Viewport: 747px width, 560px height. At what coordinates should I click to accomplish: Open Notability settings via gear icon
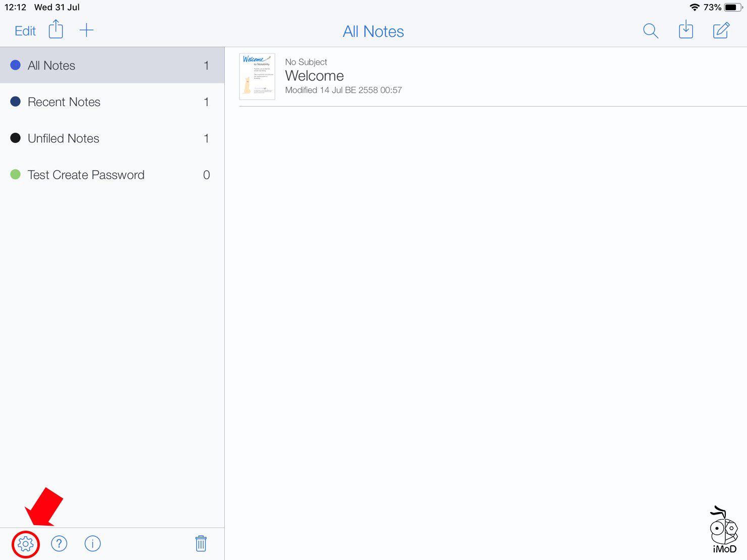click(25, 544)
